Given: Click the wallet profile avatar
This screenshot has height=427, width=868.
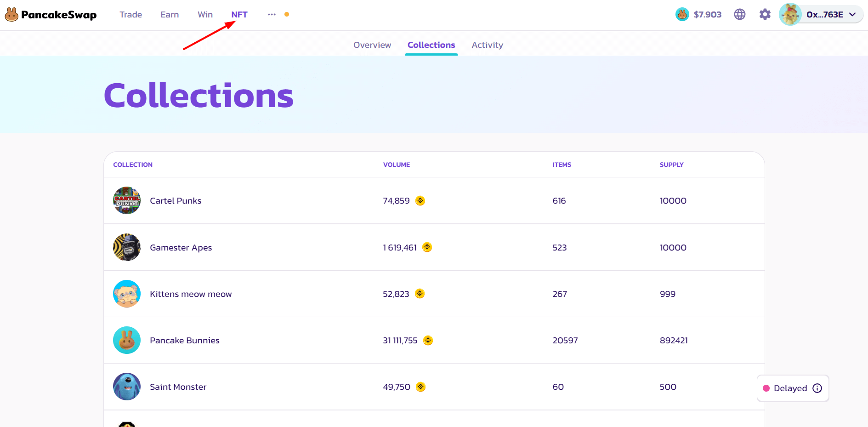Looking at the screenshot, I should tap(790, 15).
